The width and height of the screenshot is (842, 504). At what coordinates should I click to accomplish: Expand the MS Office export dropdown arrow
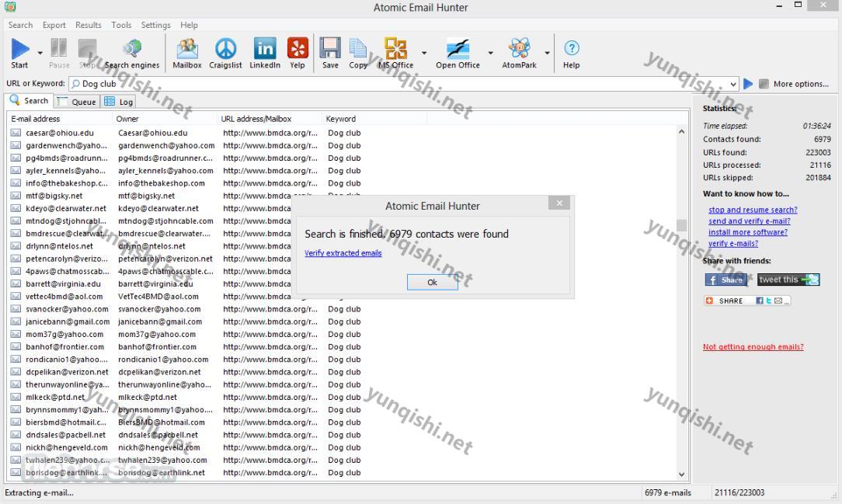[423, 53]
